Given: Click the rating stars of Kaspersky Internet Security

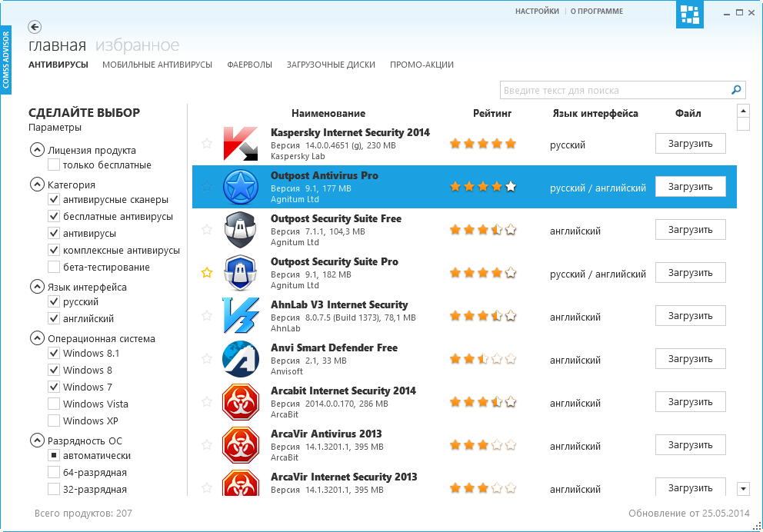Looking at the screenshot, I should click(483, 144).
